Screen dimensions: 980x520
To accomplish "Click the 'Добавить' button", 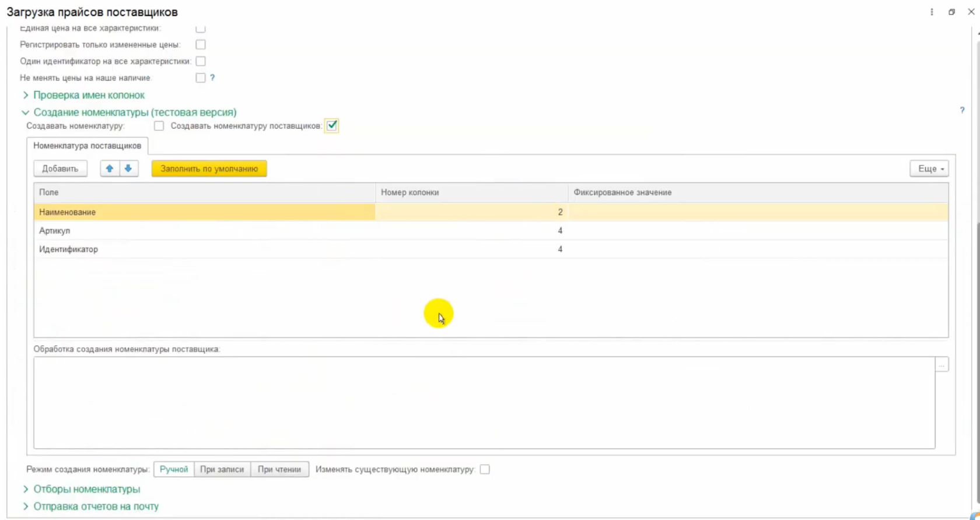I will pyautogui.click(x=60, y=168).
